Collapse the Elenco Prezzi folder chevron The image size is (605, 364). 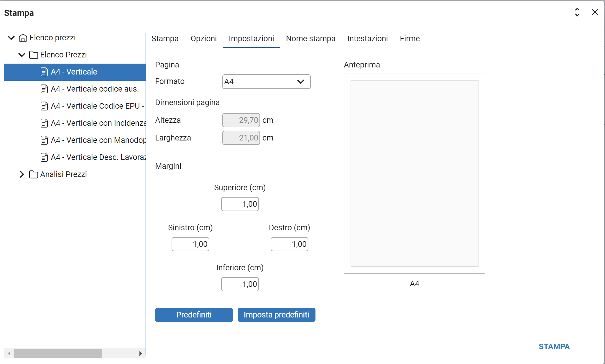pyautogui.click(x=22, y=55)
